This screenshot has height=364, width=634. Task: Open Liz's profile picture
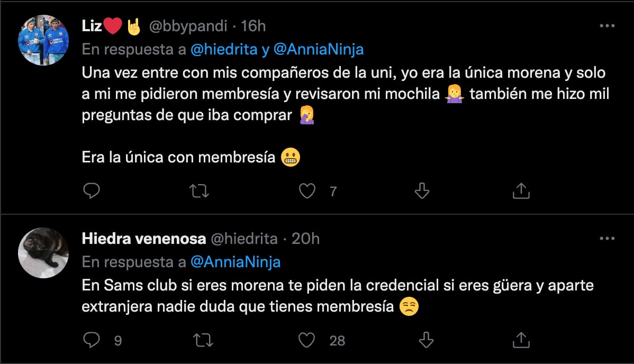point(43,40)
